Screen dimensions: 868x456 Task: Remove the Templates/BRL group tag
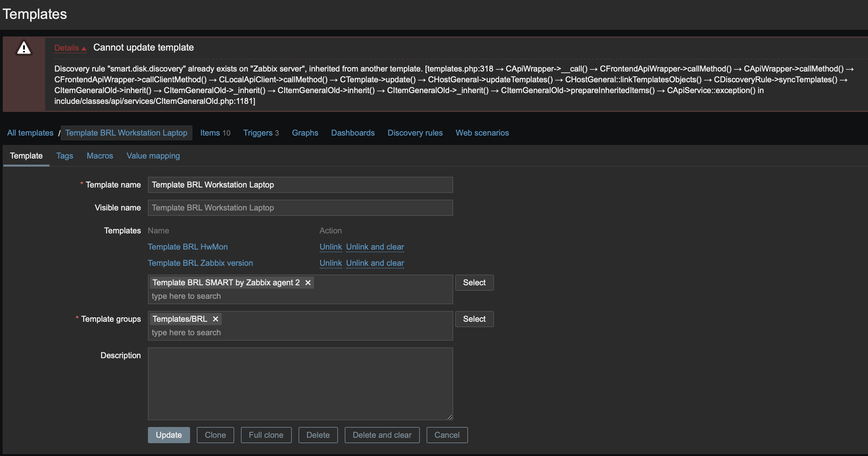click(x=215, y=319)
